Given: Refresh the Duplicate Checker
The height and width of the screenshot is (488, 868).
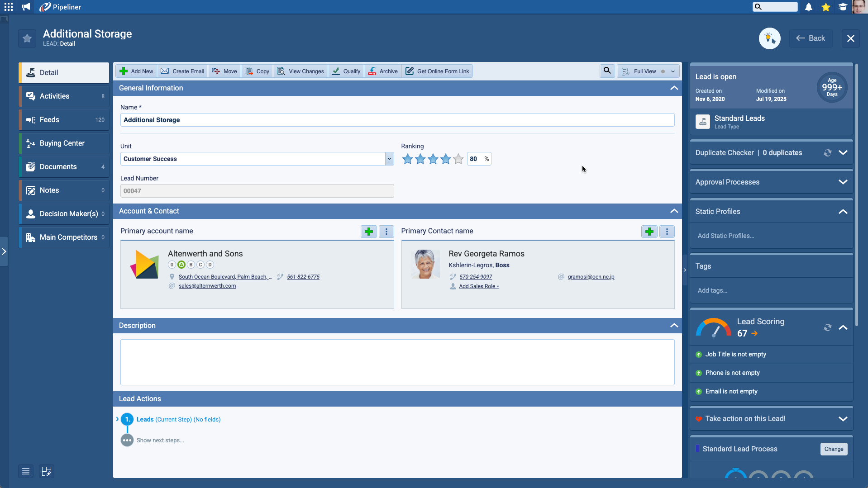Looking at the screenshot, I should coord(827,153).
